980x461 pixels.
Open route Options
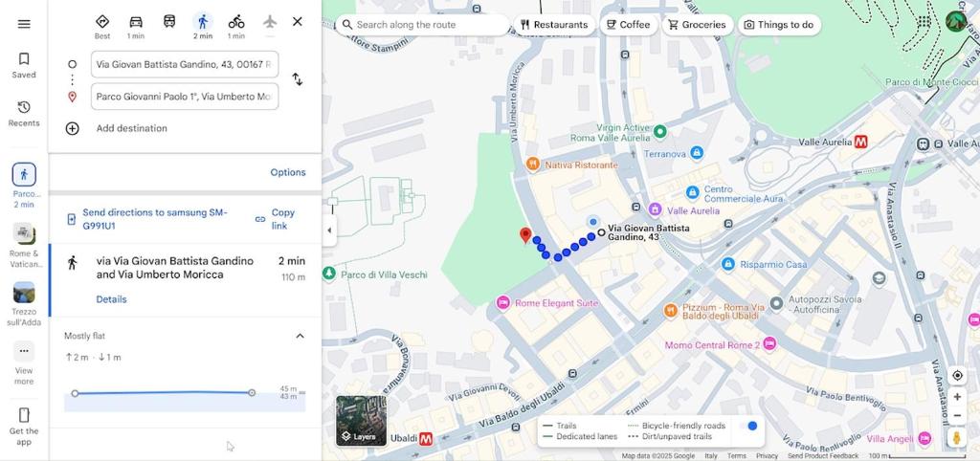287,172
